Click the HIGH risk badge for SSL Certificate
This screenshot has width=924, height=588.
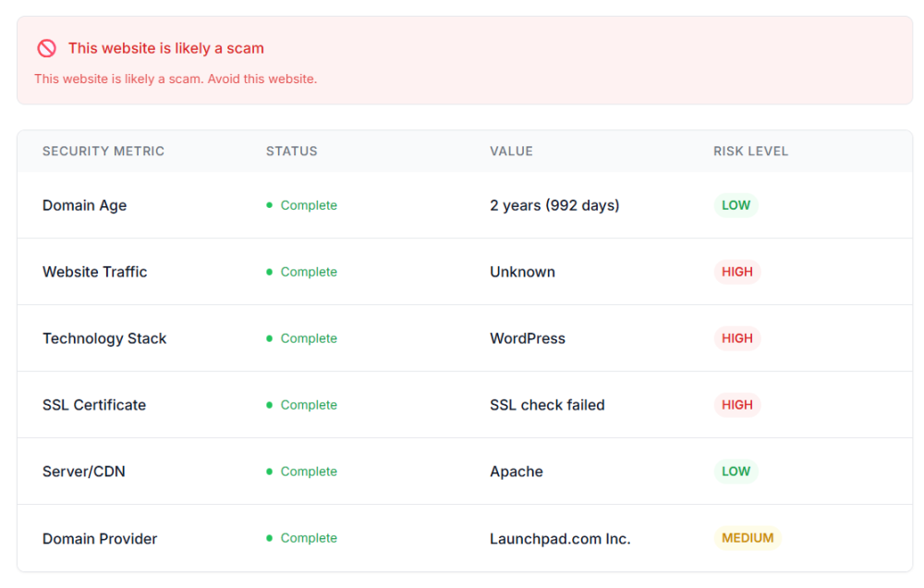[736, 405]
